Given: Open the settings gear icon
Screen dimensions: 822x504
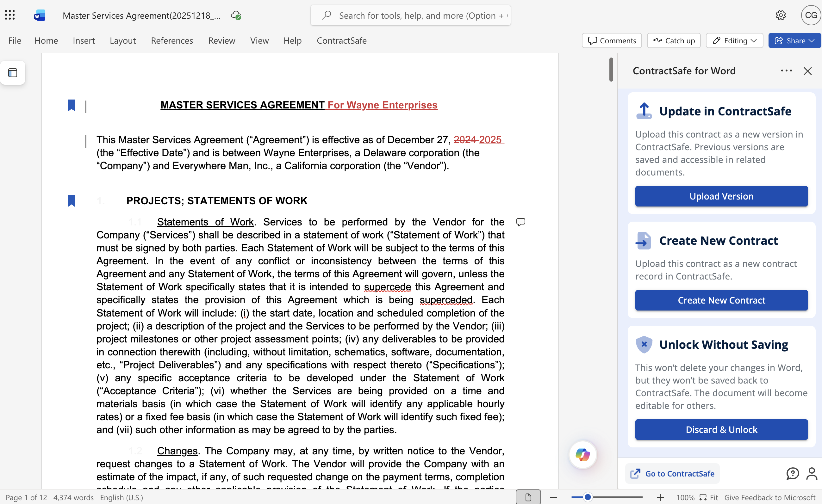Looking at the screenshot, I should [780, 15].
